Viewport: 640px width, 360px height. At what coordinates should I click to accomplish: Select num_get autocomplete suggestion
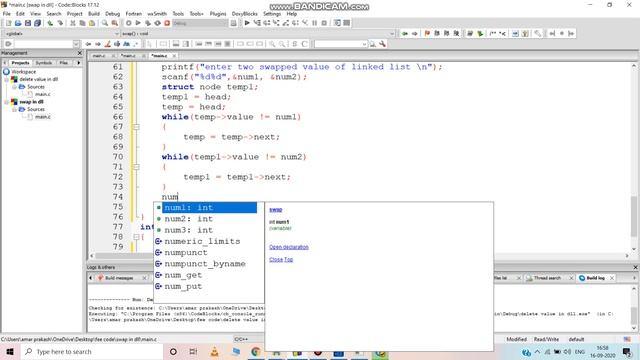(209, 275)
